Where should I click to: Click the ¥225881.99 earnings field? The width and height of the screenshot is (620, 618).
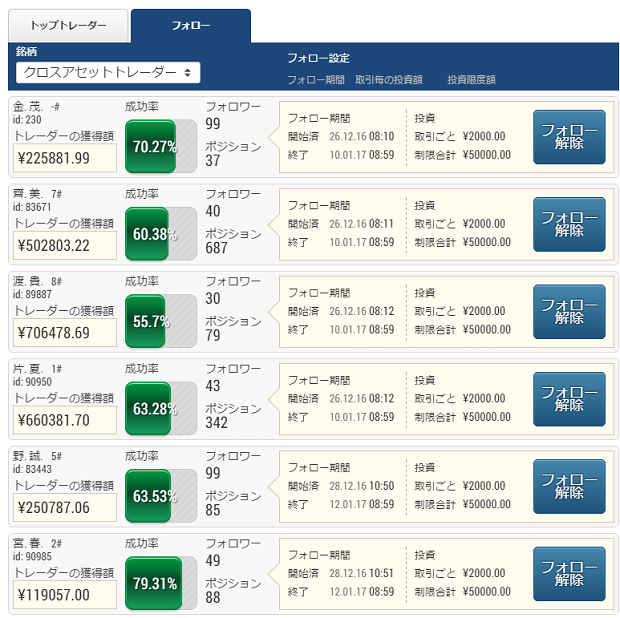[65, 158]
